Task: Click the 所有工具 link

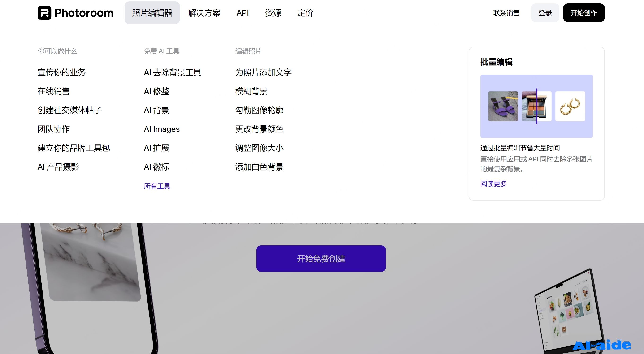Action: [157, 186]
